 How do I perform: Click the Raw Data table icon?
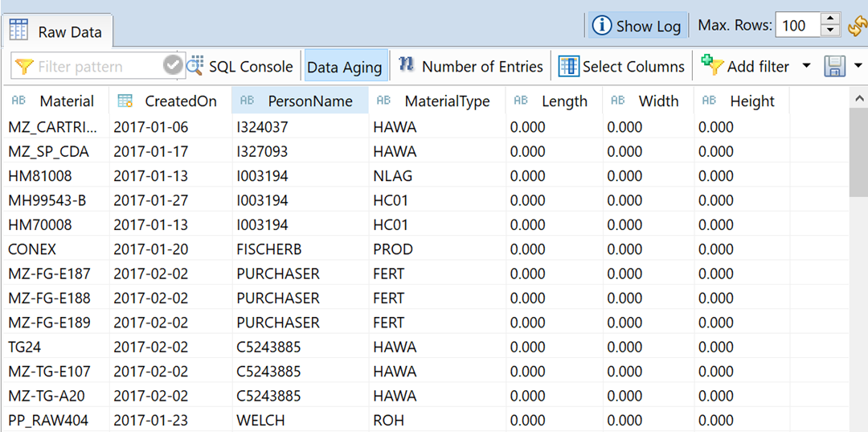(19, 31)
